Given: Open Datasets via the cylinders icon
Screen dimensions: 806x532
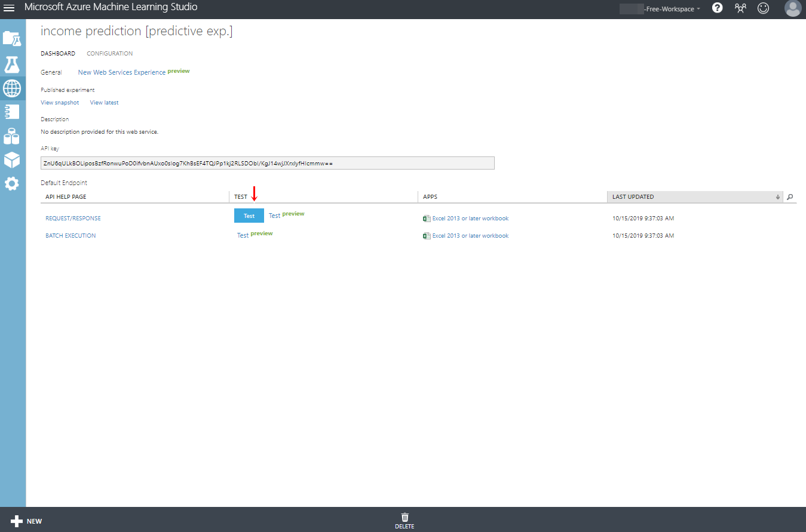Looking at the screenshot, I should [12, 136].
